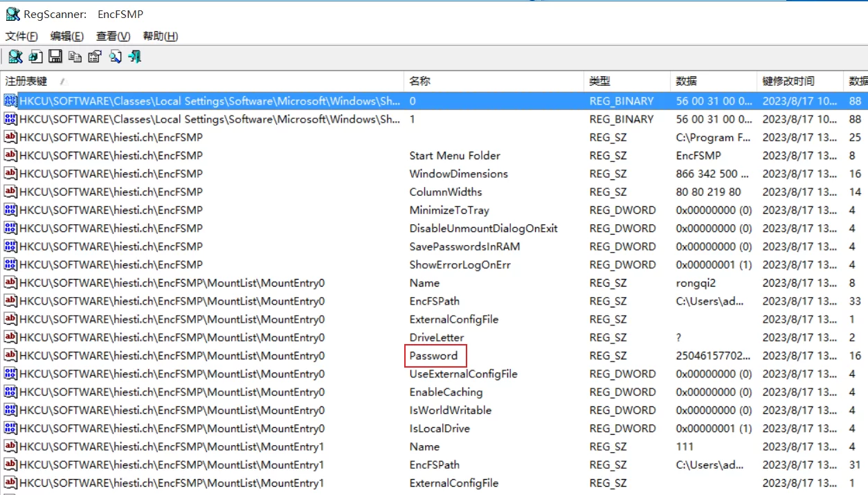Click the Copy selected items icon

point(75,57)
